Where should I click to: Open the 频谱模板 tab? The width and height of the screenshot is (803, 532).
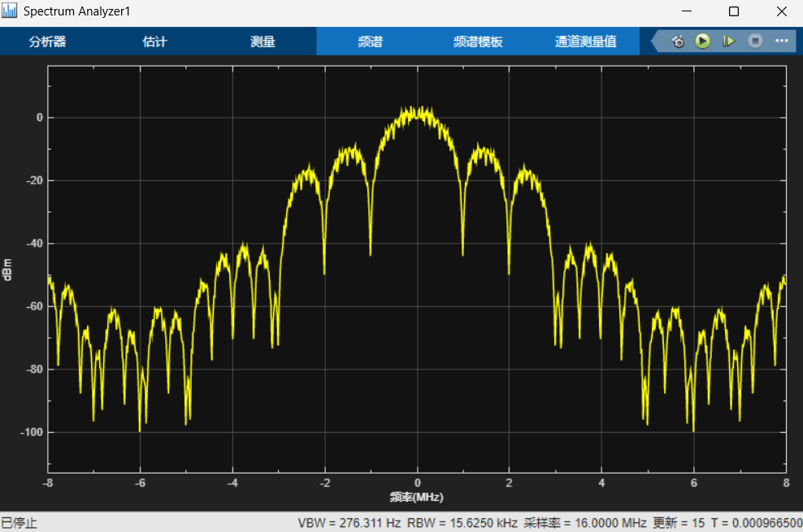click(x=478, y=41)
